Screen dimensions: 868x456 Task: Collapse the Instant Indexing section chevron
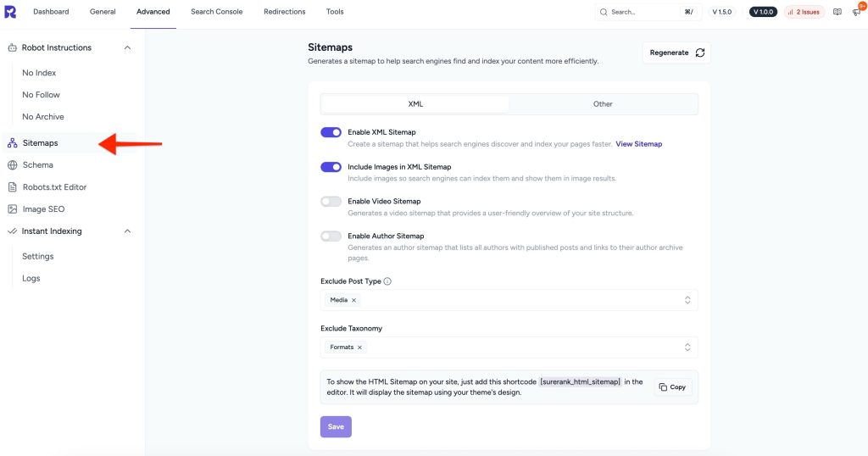(127, 231)
